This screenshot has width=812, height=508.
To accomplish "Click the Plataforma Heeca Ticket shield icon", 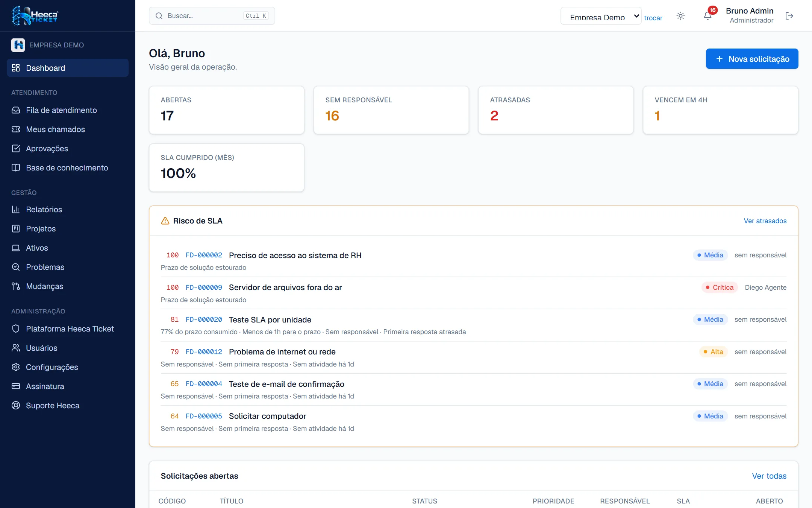I will pos(16,329).
